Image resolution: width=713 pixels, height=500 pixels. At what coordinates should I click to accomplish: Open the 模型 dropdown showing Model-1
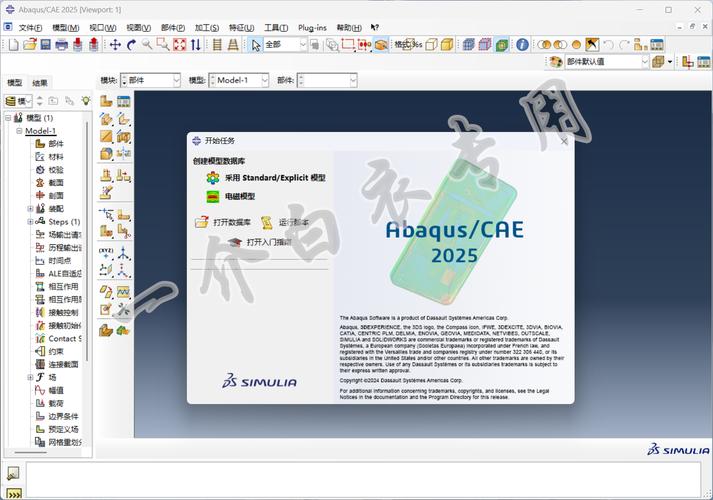point(239,80)
